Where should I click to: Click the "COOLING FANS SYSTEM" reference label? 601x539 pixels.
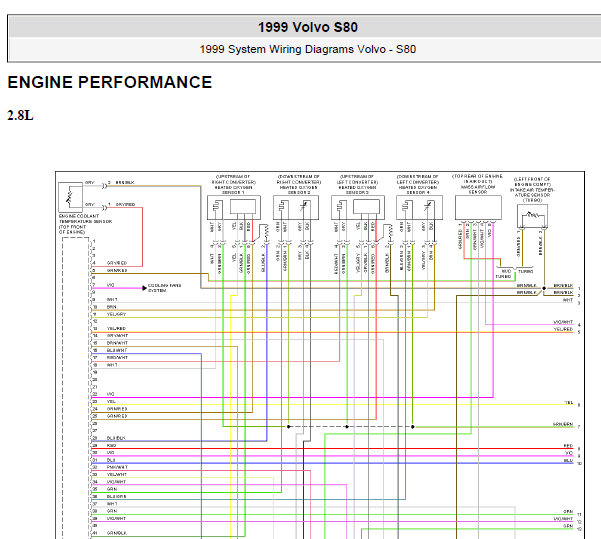164,288
